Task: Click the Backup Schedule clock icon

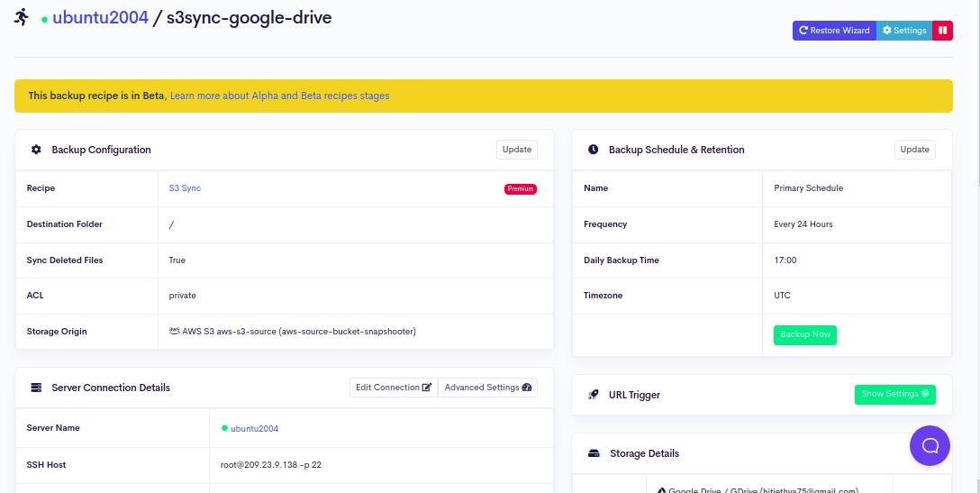Action: pyautogui.click(x=593, y=150)
